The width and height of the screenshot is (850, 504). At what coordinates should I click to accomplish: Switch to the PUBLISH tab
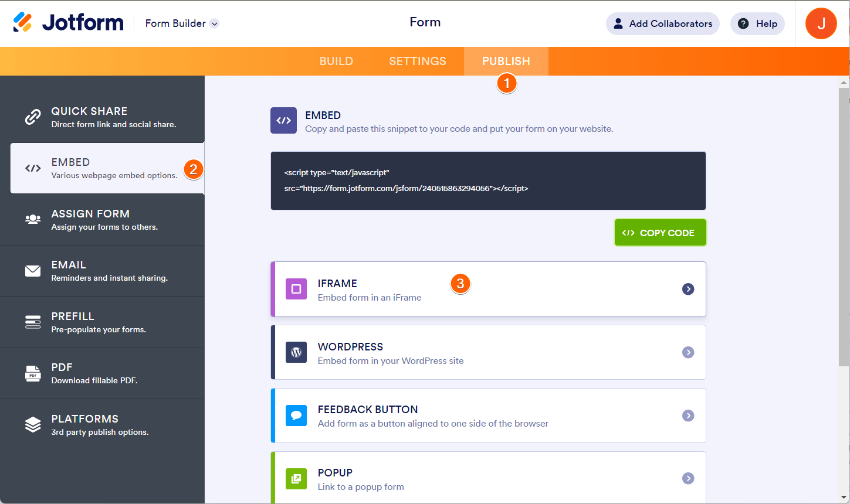point(506,61)
